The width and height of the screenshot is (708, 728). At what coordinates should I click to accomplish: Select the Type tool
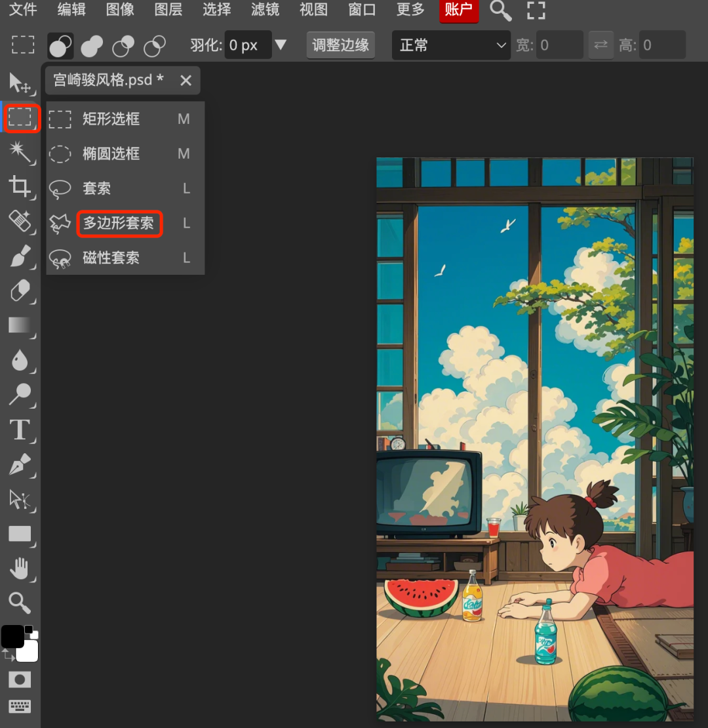click(x=20, y=430)
